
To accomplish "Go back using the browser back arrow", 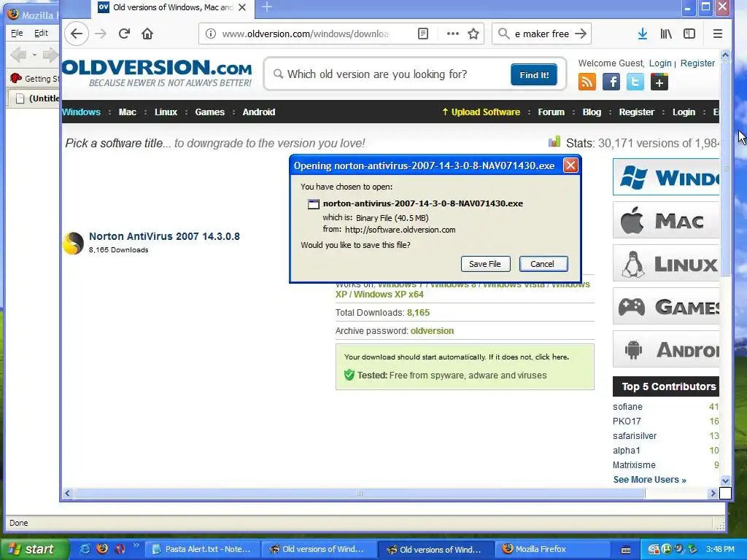I will click(x=76, y=34).
